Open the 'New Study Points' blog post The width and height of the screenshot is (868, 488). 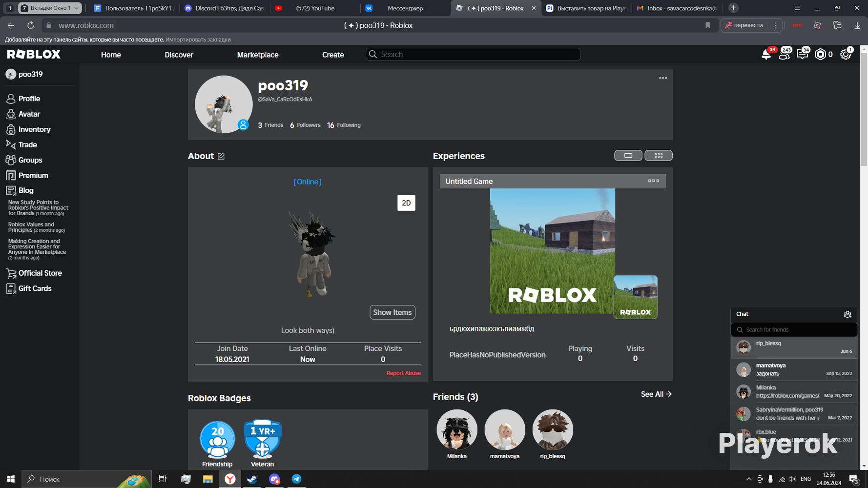[x=38, y=208]
